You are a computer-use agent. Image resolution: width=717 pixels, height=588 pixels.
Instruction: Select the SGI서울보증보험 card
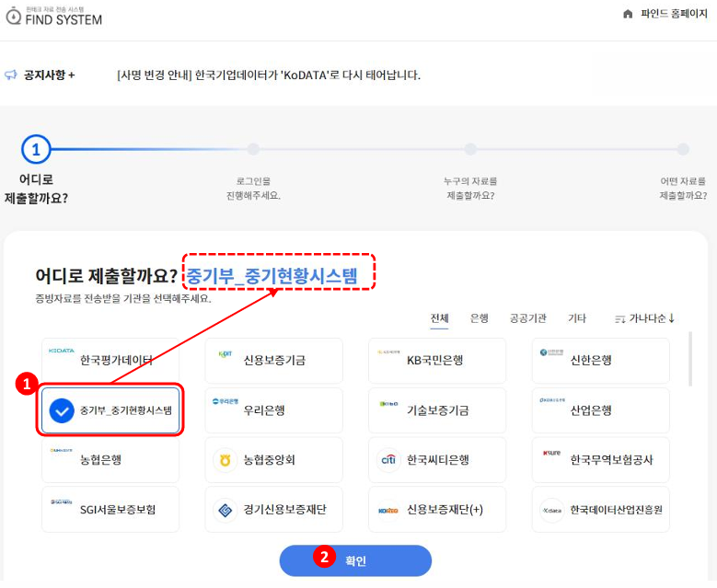pos(110,510)
